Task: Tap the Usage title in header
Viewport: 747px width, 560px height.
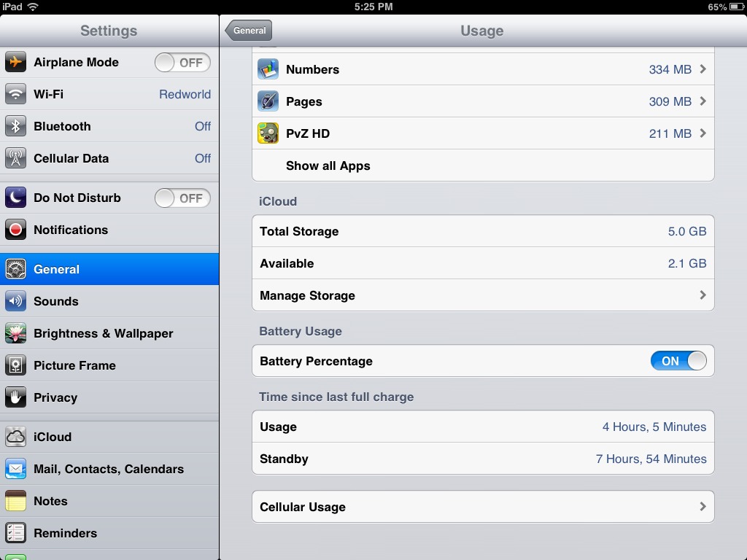Action: pyautogui.click(x=481, y=31)
